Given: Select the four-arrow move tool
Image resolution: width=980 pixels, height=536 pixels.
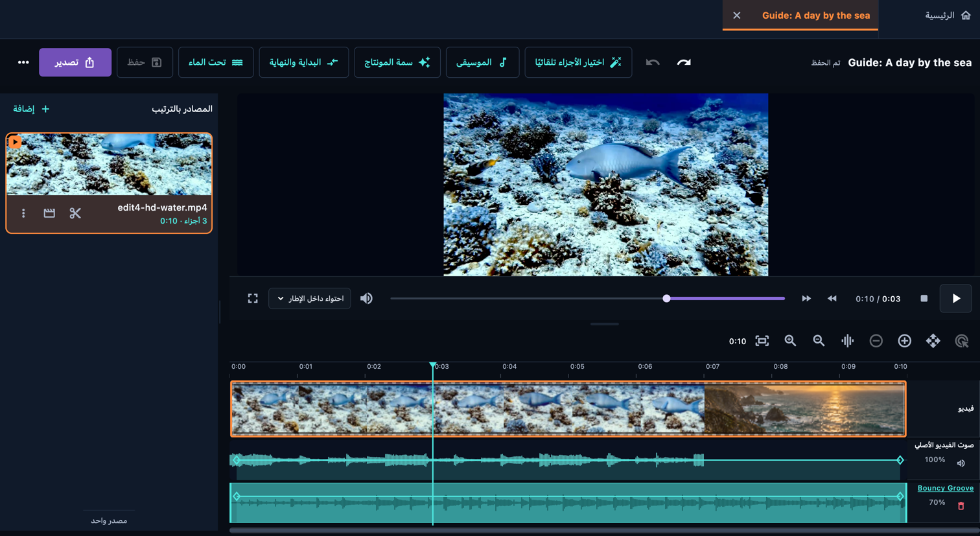Looking at the screenshot, I should tap(933, 341).
